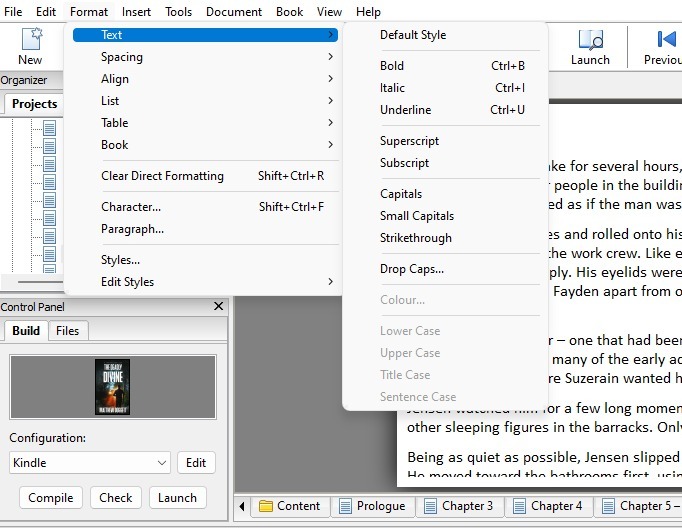Switch to the Files tab
This screenshot has width=682, height=528.
tap(67, 331)
